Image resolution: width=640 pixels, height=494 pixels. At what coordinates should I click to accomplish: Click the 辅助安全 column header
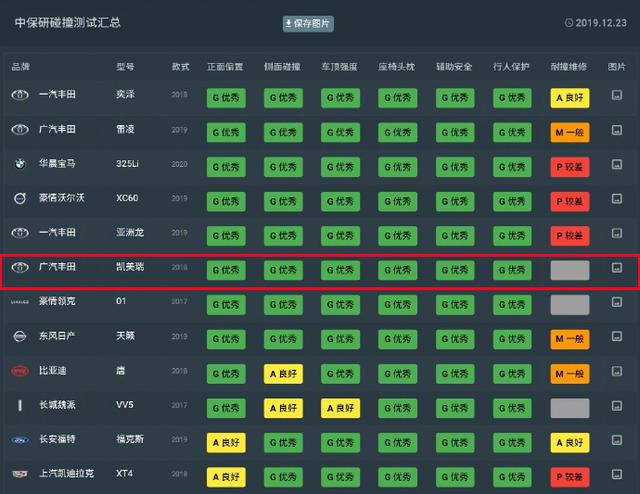[454, 67]
